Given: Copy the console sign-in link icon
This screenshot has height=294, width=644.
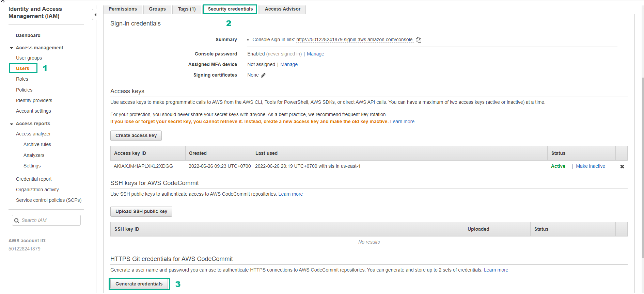Looking at the screenshot, I should click(419, 40).
